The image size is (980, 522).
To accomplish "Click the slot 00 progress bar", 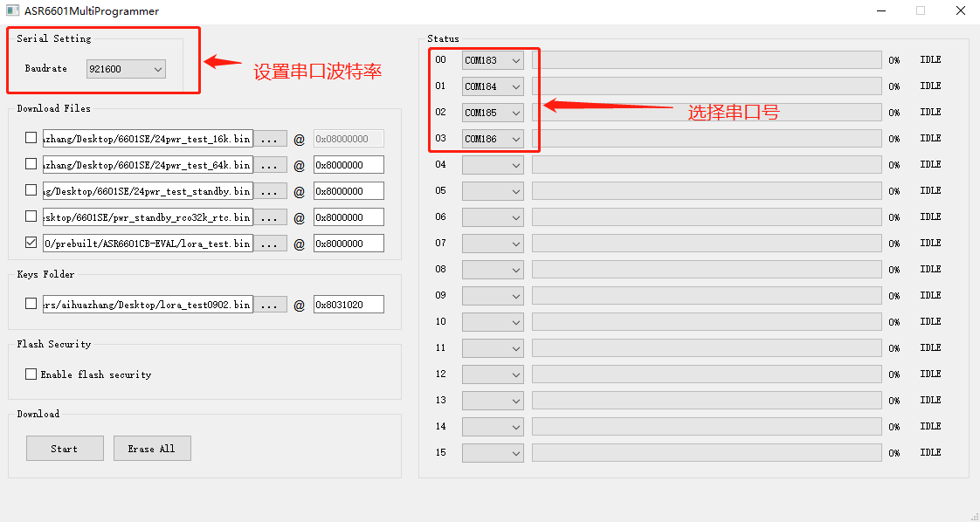I will click(707, 60).
